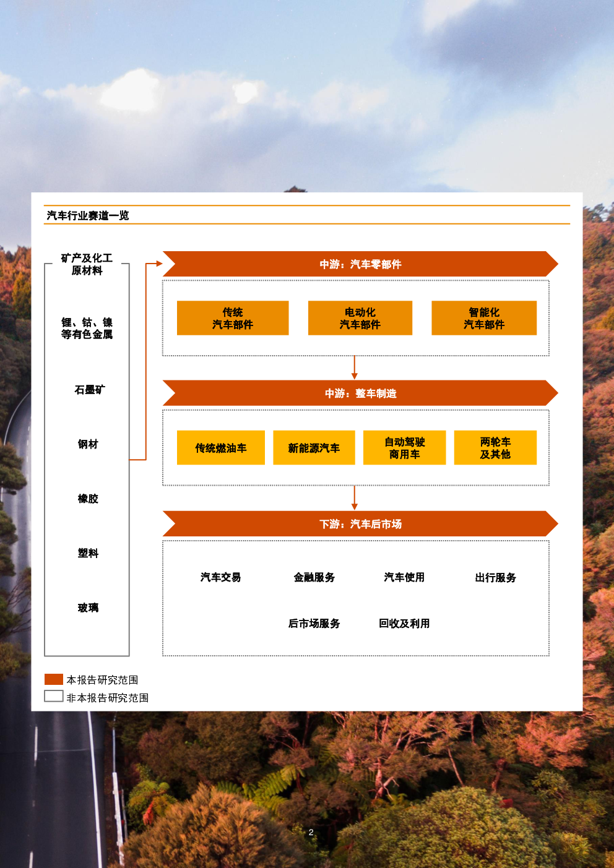
Task: Select the 石墨矿 raw material item
Action: [x=89, y=390]
